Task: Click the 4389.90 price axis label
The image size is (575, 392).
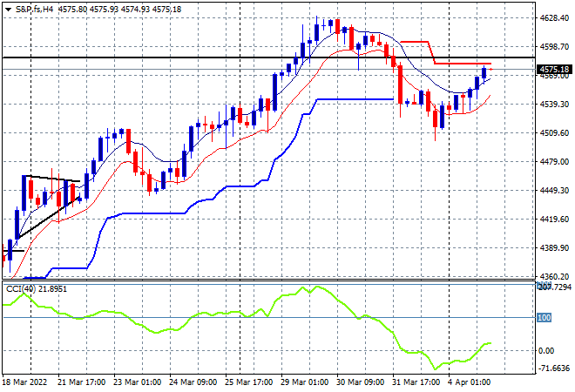Action: [554, 248]
